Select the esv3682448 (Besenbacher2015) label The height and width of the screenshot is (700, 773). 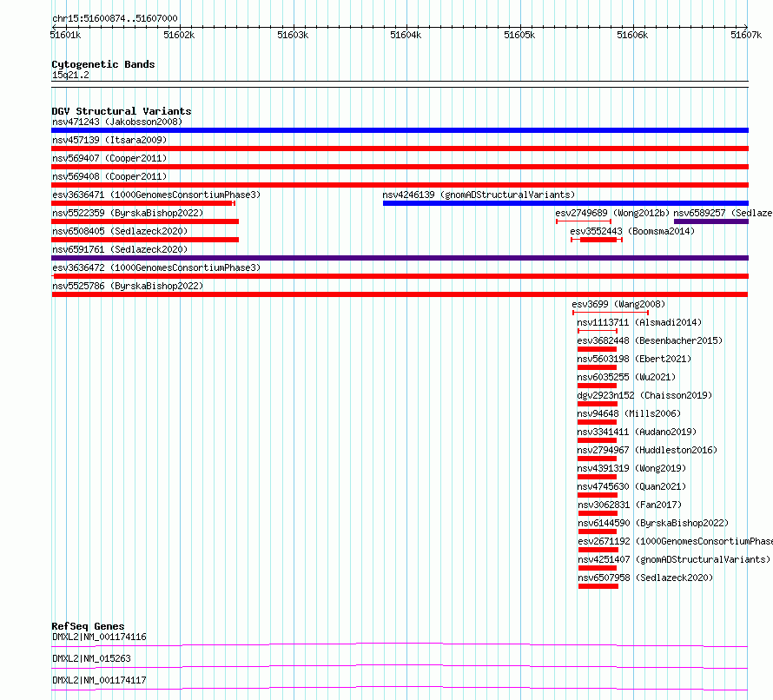[650, 340]
